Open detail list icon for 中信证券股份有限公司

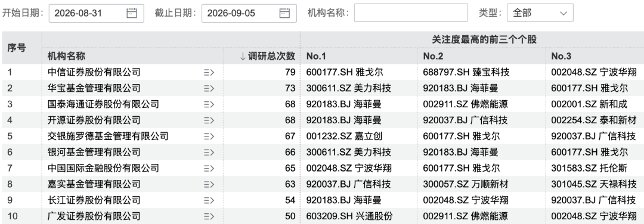click(x=209, y=73)
